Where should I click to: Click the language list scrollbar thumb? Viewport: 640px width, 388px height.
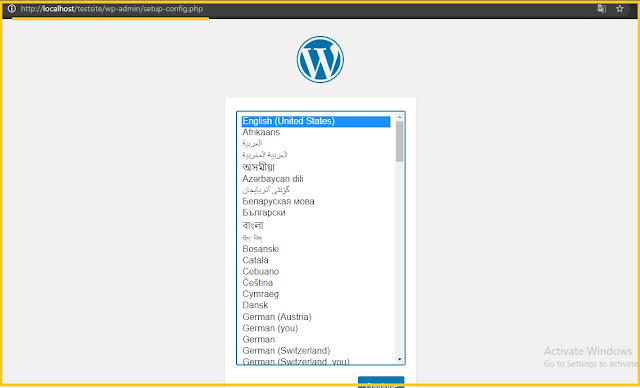(399, 142)
